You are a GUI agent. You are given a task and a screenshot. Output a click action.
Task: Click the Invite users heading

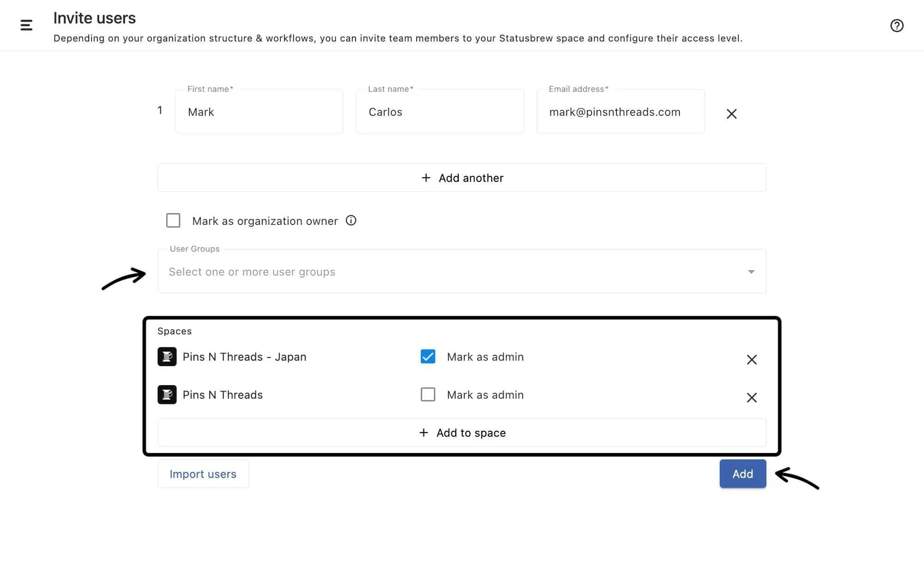pyautogui.click(x=94, y=18)
